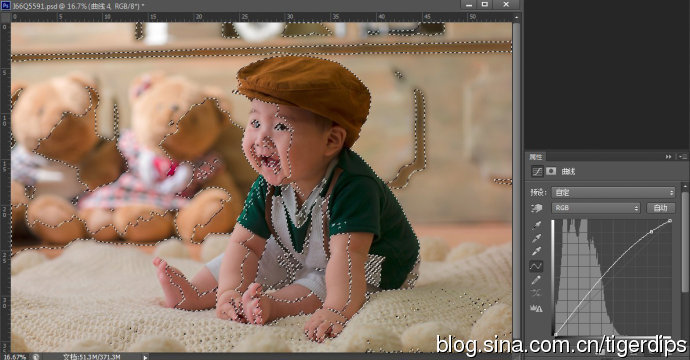Screen dimensions: 690x360
Task: Click the on-image targeted adjustment hand tool
Action: pos(537,208)
